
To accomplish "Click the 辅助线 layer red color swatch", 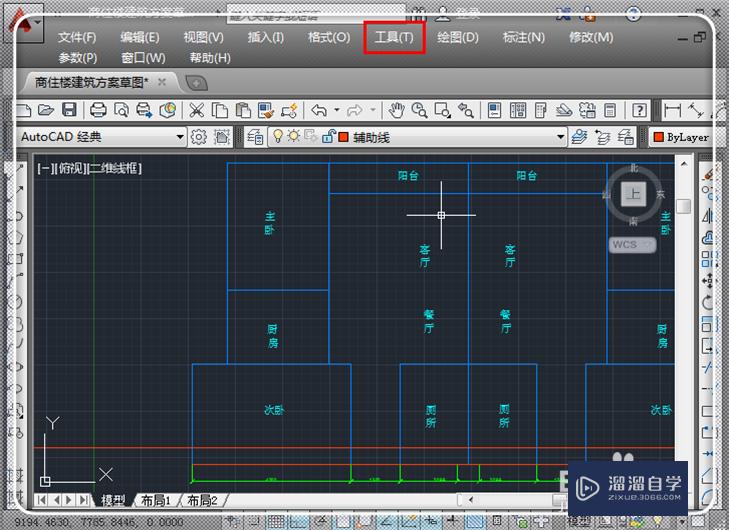I will pos(344,137).
